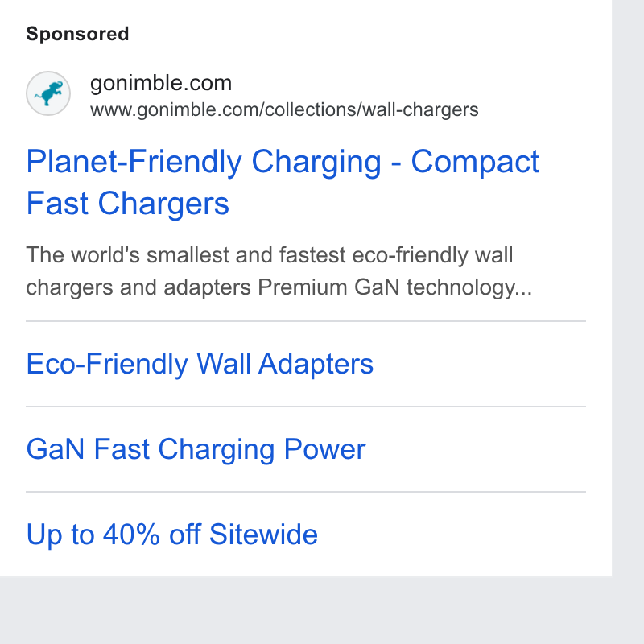The width and height of the screenshot is (644, 644).
Task: Click the 'Fast Chargers' second headline line
Action: [x=128, y=204]
